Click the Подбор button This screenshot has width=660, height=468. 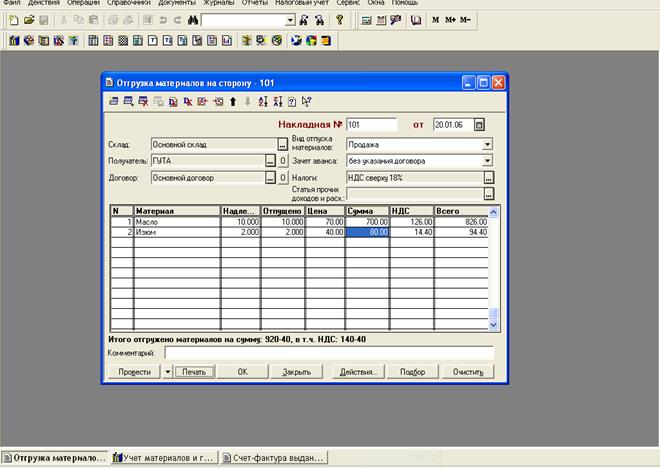tap(412, 371)
